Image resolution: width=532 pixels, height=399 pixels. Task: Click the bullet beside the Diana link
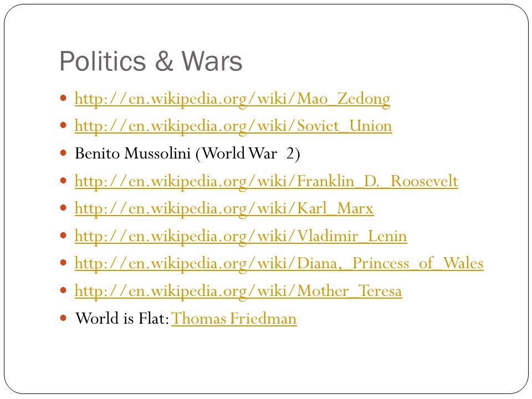click(x=63, y=263)
